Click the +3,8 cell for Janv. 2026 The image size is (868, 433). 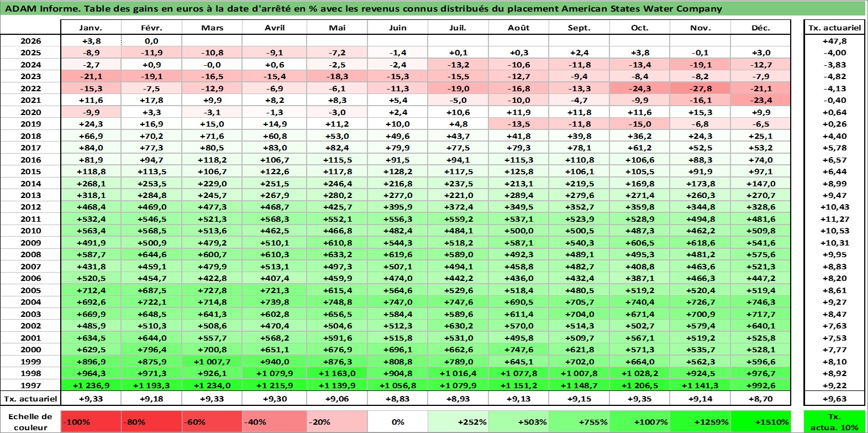point(91,41)
